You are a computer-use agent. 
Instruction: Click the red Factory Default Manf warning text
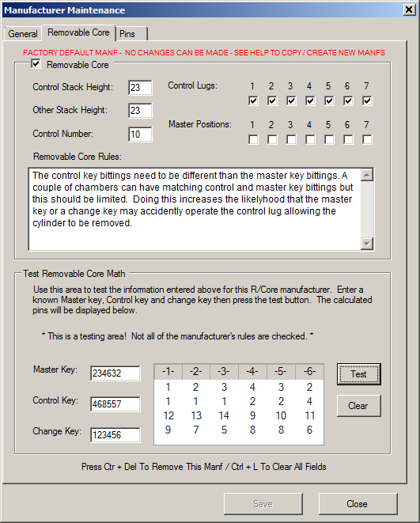click(203, 53)
